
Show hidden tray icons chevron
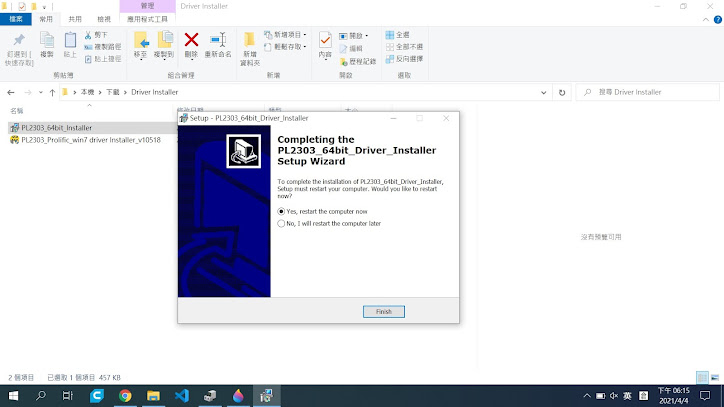(x=587, y=396)
